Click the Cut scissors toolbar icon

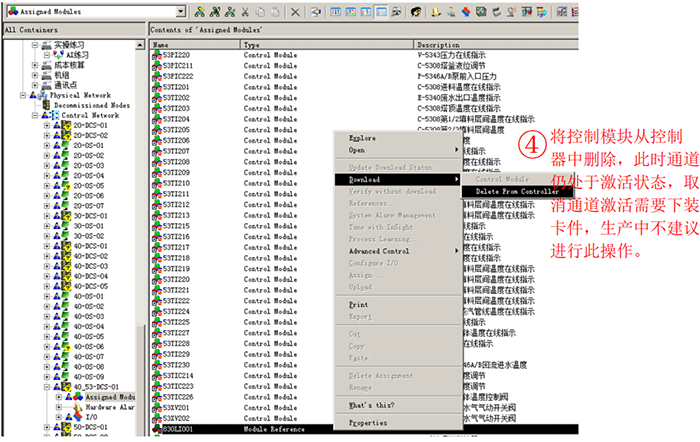pos(247,11)
